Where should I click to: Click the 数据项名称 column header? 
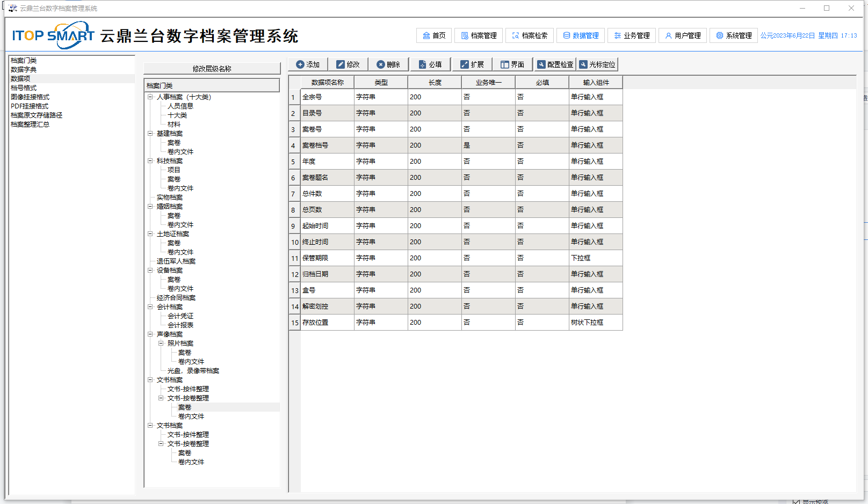(x=327, y=83)
